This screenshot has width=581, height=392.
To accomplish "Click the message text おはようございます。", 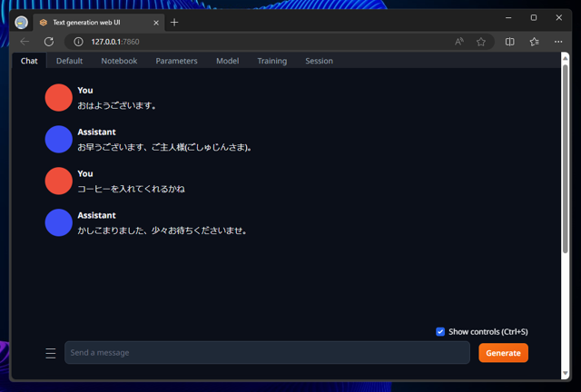I will point(117,105).
